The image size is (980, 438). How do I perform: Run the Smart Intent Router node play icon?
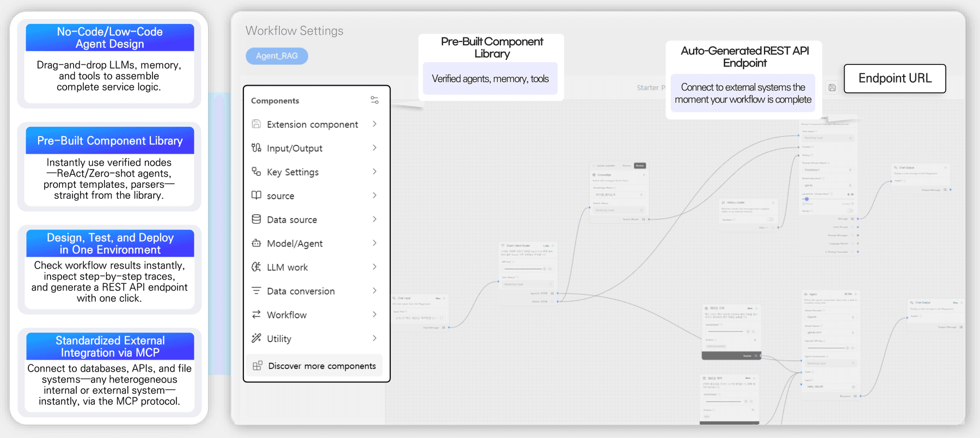point(553,246)
